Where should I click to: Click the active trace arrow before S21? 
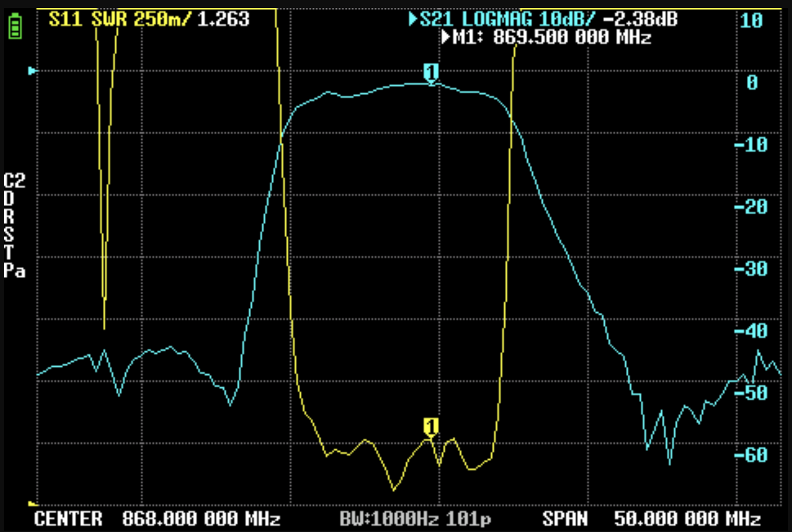click(413, 20)
